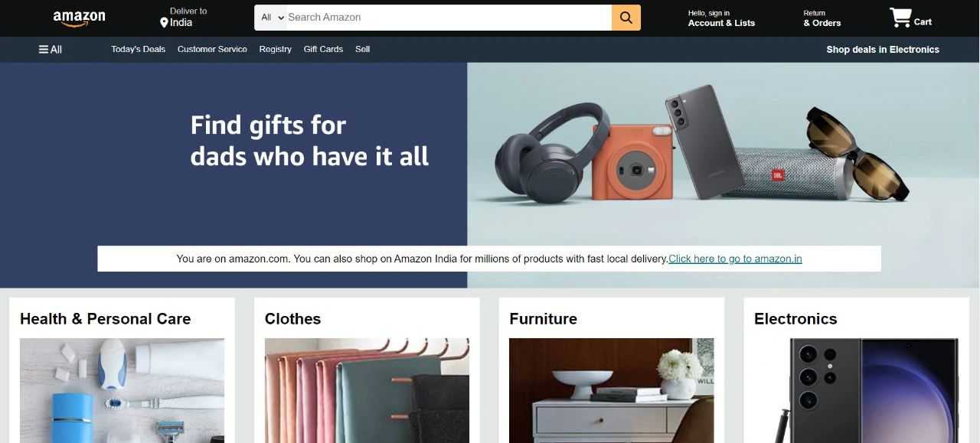Viewport: 980px width, 443px height.
Task: Expand the All search category dropdown
Action: [x=272, y=18]
